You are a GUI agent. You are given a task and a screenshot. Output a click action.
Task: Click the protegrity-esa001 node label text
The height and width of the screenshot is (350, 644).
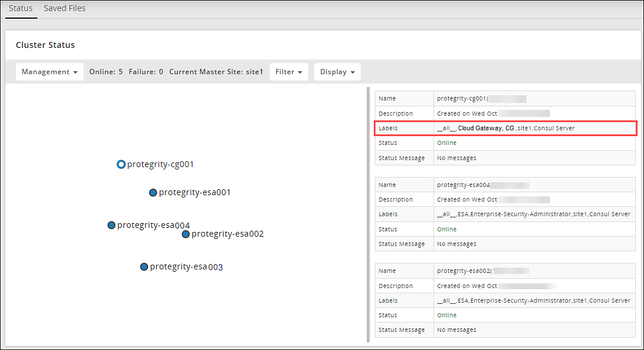pyautogui.click(x=195, y=192)
